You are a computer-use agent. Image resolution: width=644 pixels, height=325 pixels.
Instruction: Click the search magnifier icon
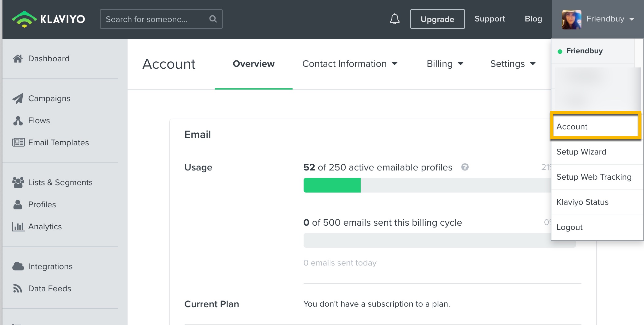[213, 19]
